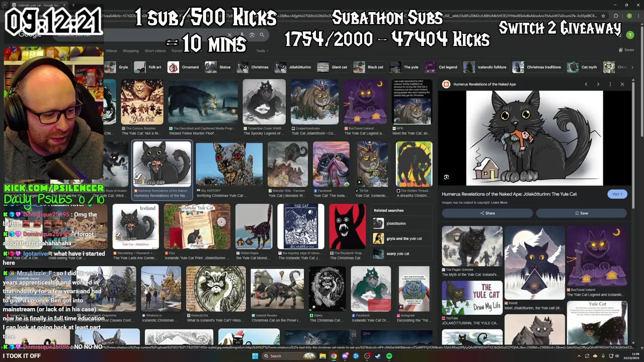Open Google account avatar menu
Viewport: 644px width, 362px height.
[630, 35]
